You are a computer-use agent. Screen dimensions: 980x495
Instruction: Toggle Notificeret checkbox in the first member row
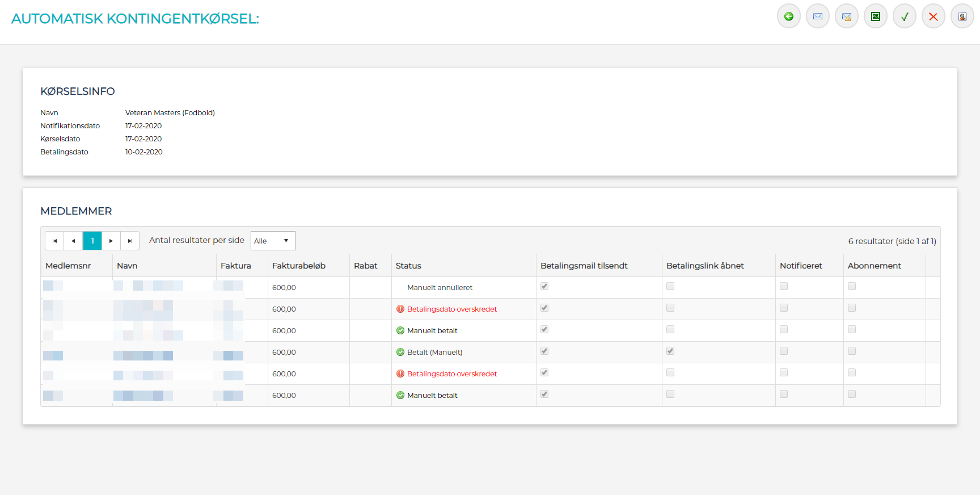(x=784, y=287)
